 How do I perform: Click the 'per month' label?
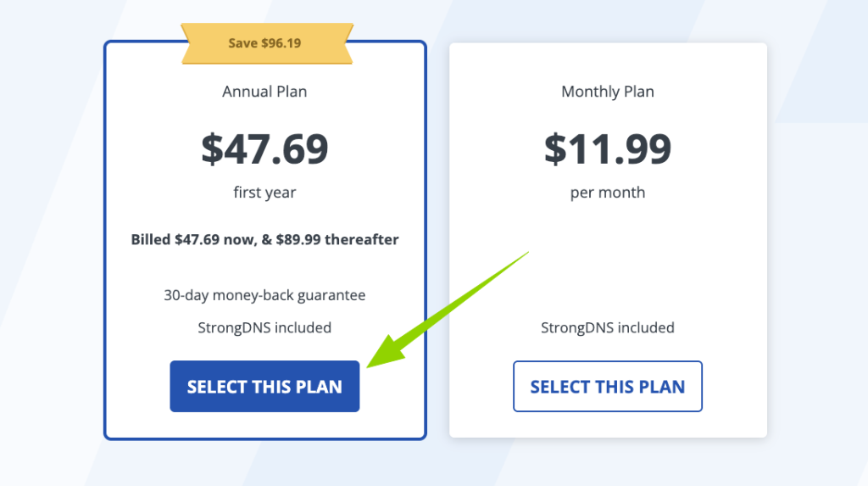608,193
